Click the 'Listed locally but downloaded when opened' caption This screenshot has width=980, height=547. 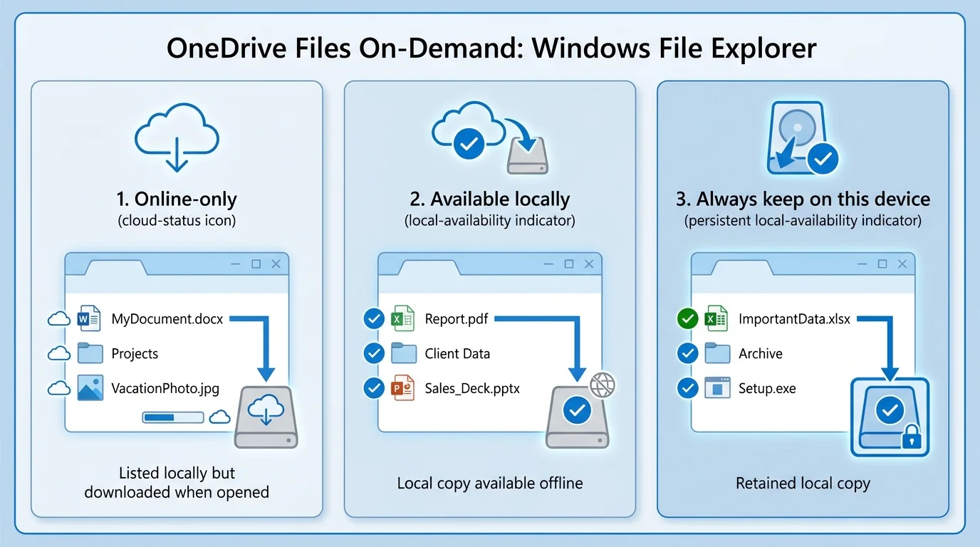pos(177,482)
